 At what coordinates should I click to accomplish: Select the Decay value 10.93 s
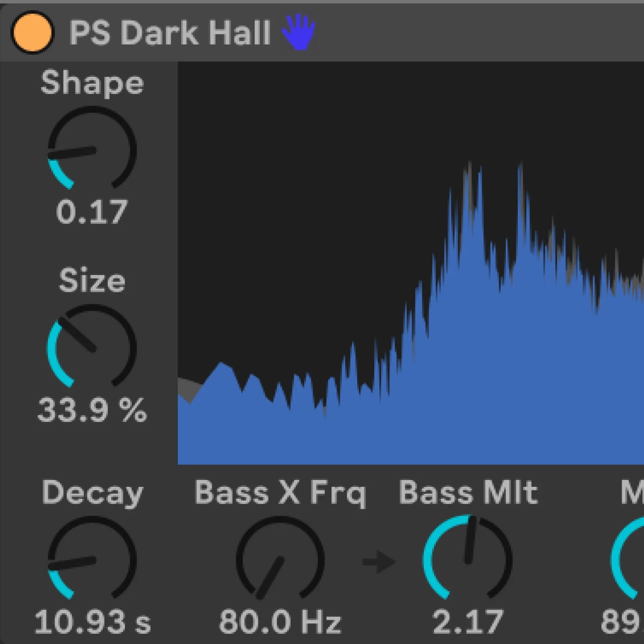pos(92,622)
